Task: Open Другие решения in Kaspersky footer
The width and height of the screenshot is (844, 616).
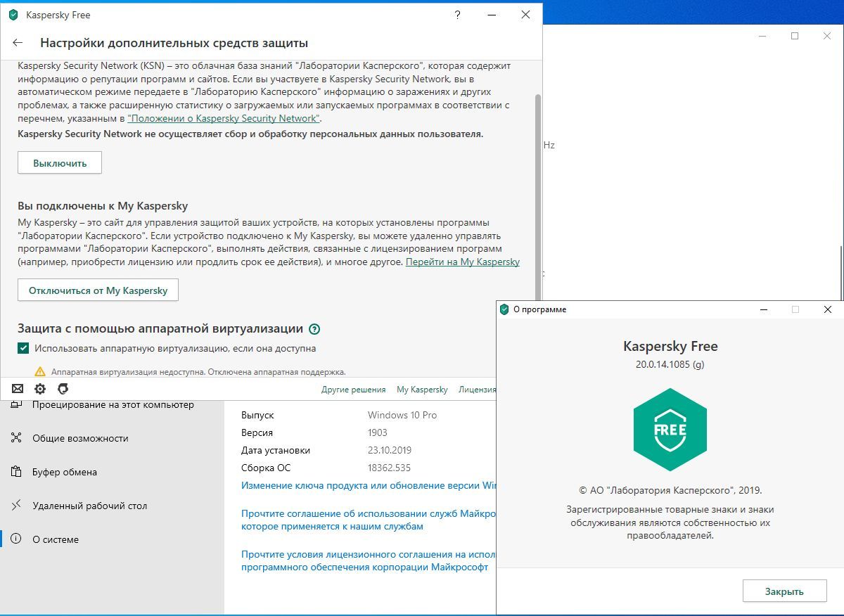Action: point(353,390)
